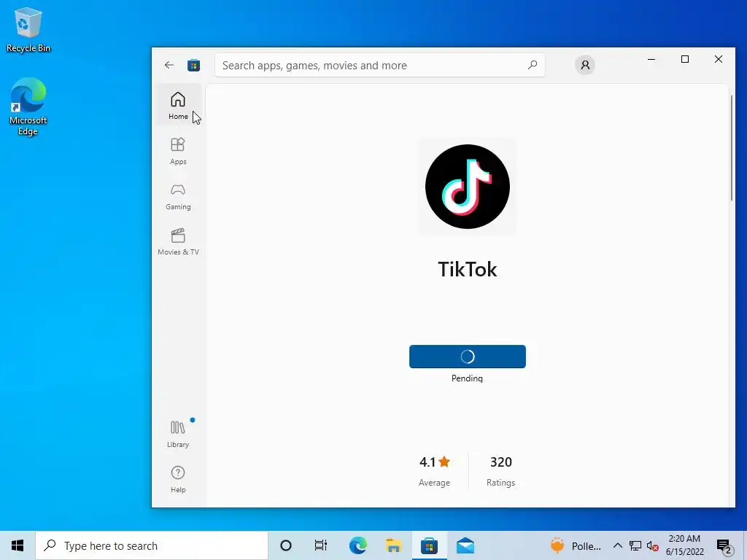
Task: Open Help in Store sidebar
Action: coord(178,479)
